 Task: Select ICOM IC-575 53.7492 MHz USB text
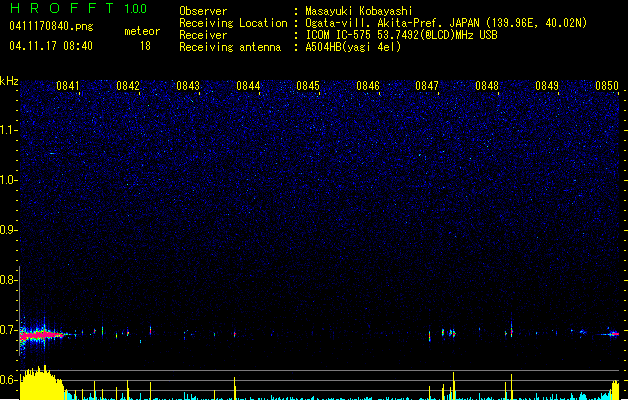coord(402,35)
